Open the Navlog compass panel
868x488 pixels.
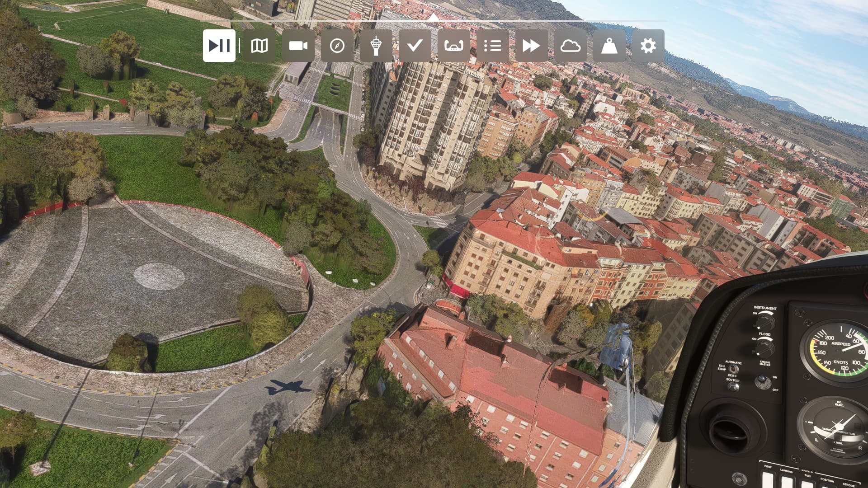click(337, 46)
